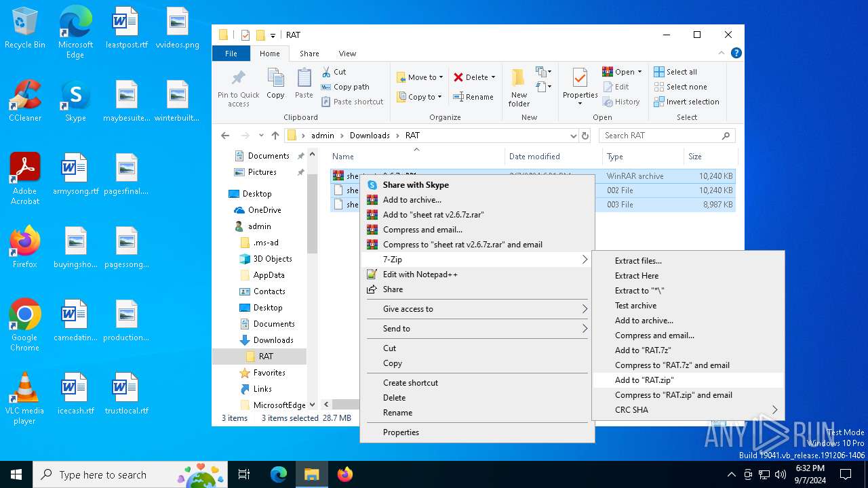Open the Properties ribbon icon

(580, 79)
